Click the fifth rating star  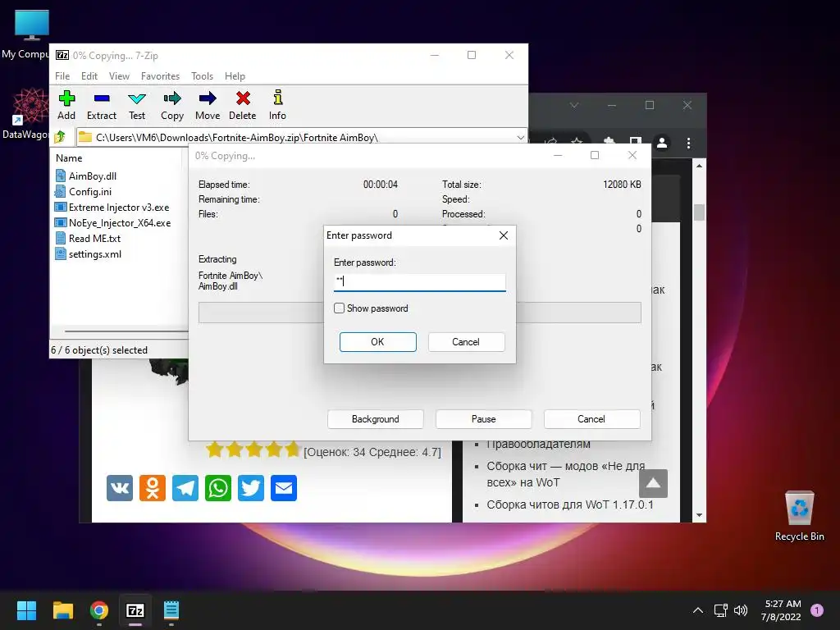(293, 449)
